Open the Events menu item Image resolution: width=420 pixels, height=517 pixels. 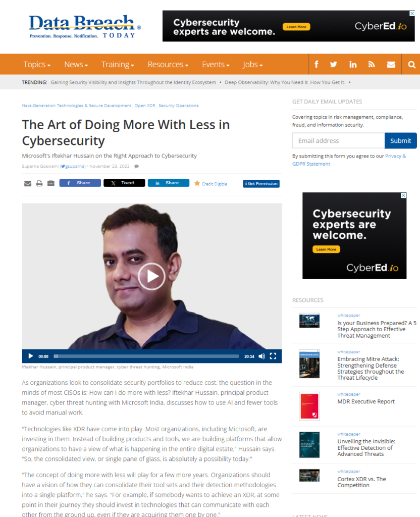pyautogui.click(x=216, y=65)
